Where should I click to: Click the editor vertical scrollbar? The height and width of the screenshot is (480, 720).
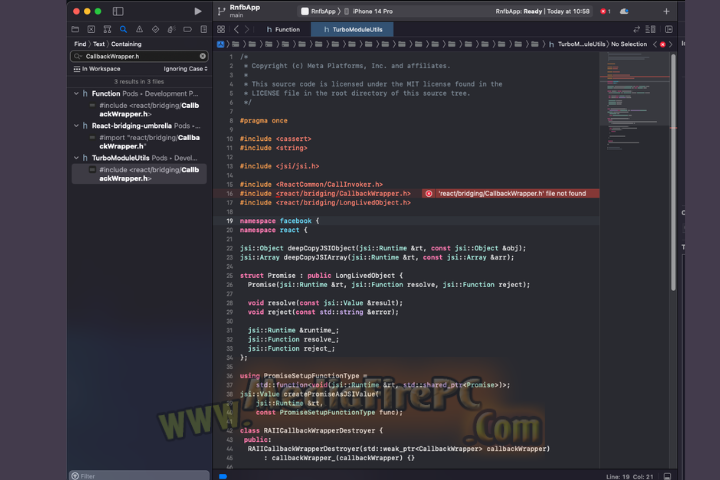(673, 172)
